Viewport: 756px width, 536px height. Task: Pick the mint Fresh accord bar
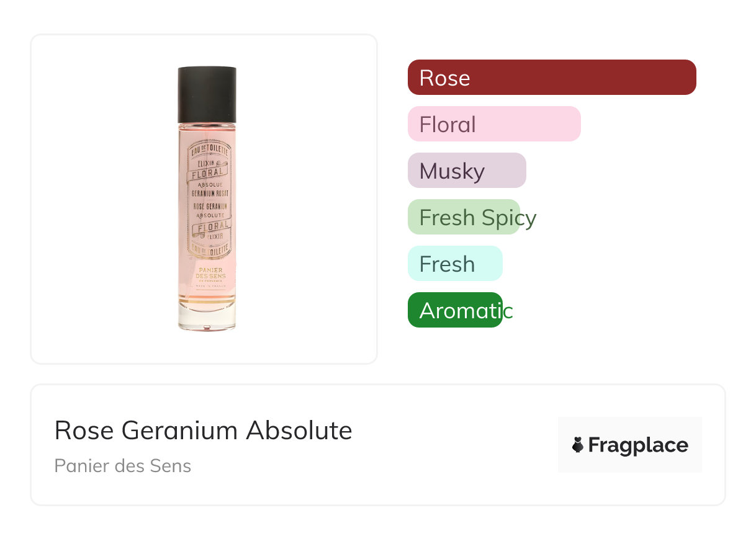[x=455, y=264]
